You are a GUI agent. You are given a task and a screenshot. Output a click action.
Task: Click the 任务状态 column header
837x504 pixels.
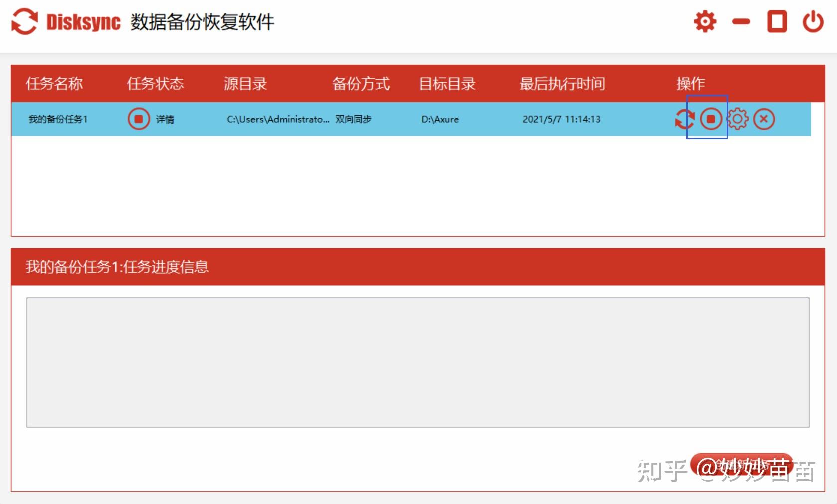(155, 83)
